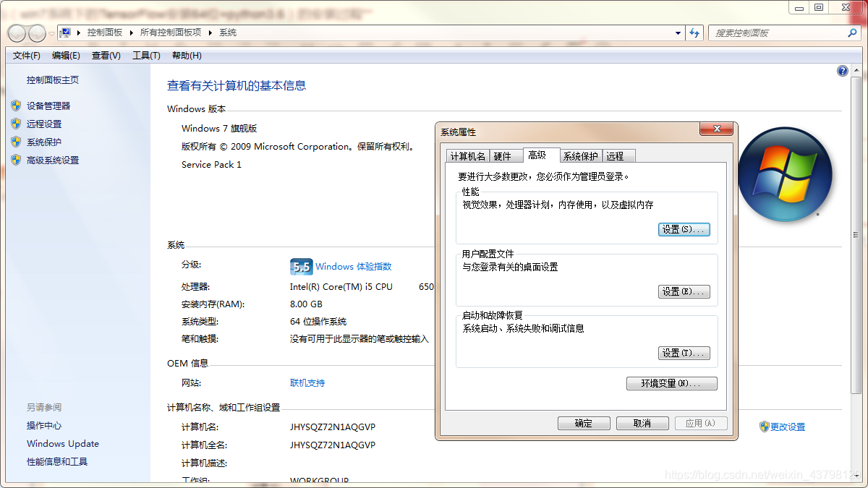
Task: Click 设置(S) in the 性能 section
Action: 684,229
